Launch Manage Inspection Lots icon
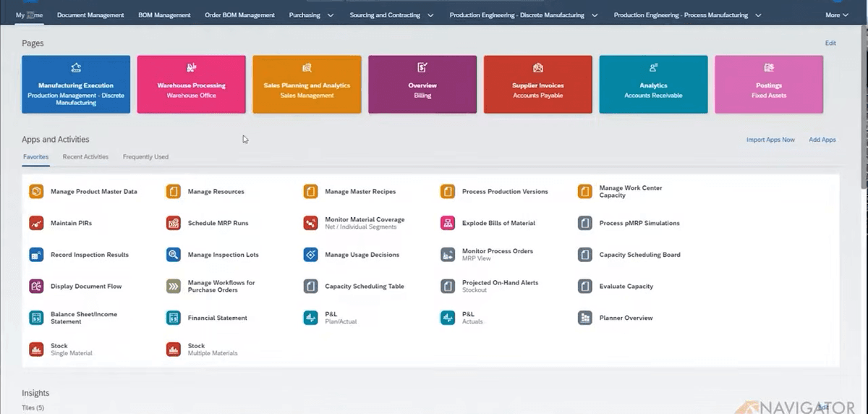The width and height of the screenshot is (868, 414). (x=174, y=255)
